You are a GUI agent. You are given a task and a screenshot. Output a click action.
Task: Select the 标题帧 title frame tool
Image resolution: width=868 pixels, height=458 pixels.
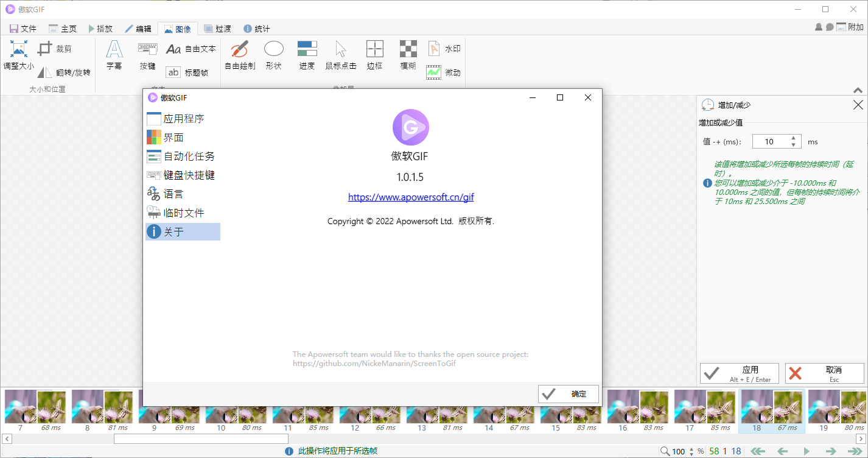pyautogui.click(x=187, y=72)
